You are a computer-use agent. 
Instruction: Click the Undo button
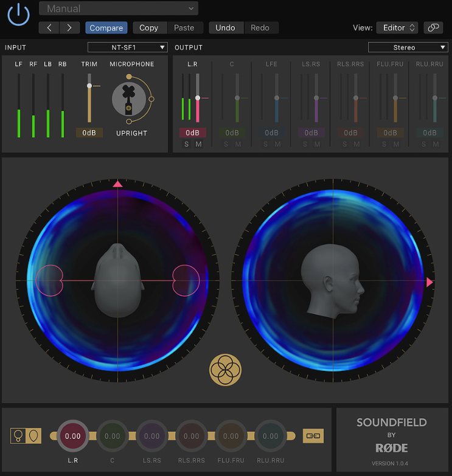click(x=225, y=28)
